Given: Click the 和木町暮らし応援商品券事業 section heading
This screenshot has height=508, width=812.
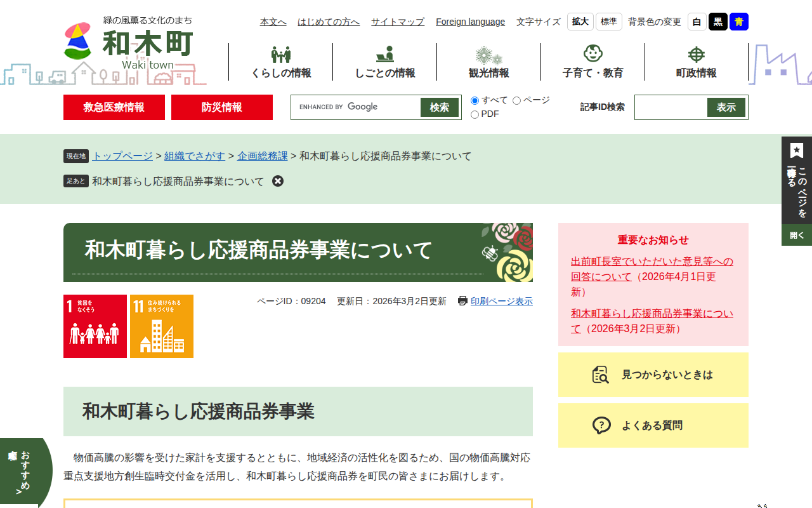Looking at the screenshot, I should pos(199,411).
